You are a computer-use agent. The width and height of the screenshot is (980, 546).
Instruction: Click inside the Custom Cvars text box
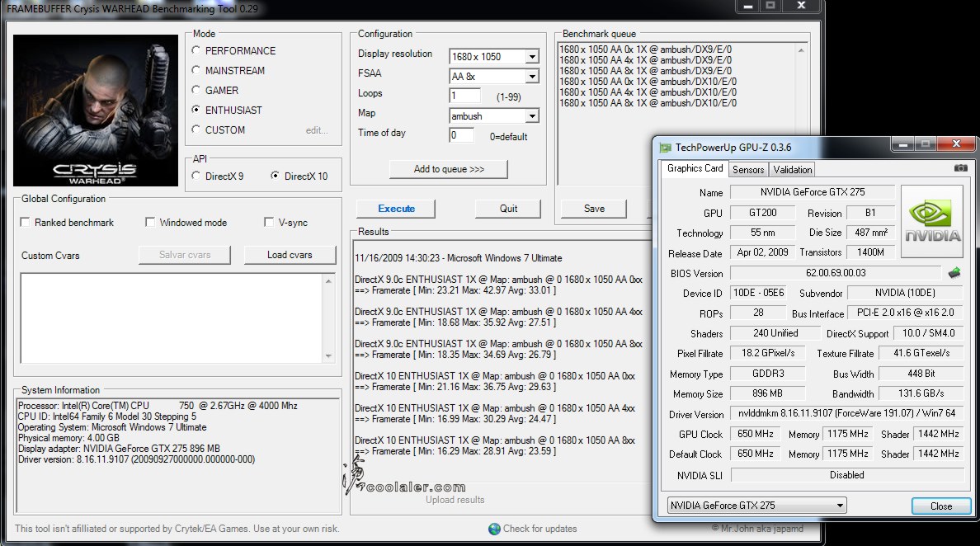172,318
